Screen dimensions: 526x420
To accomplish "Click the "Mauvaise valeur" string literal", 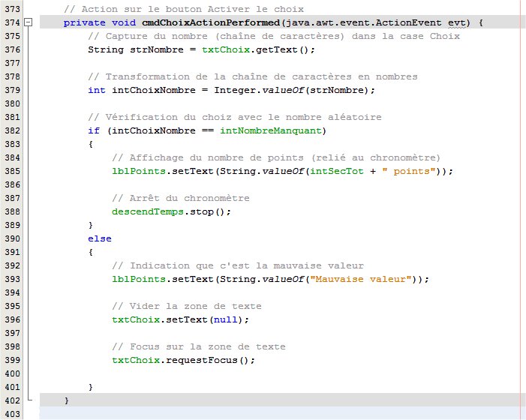I will click(x=361, y=279).
